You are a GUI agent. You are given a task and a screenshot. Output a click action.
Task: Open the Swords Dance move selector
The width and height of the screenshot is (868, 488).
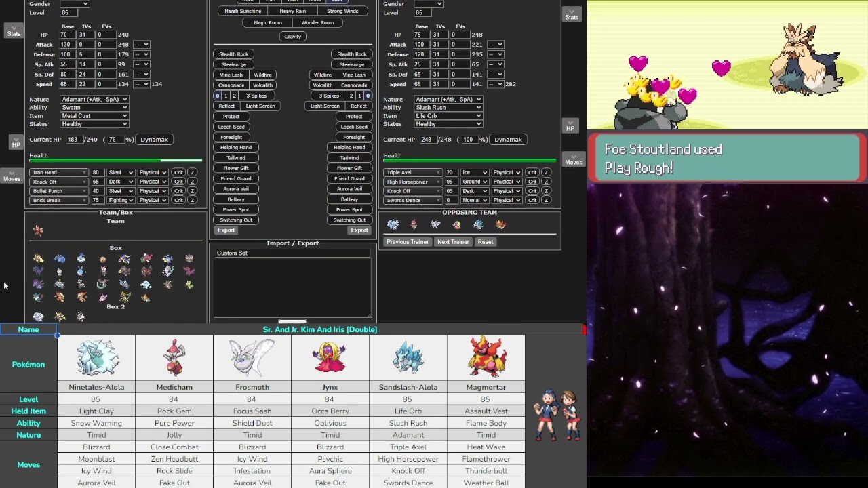pos(413,200)
